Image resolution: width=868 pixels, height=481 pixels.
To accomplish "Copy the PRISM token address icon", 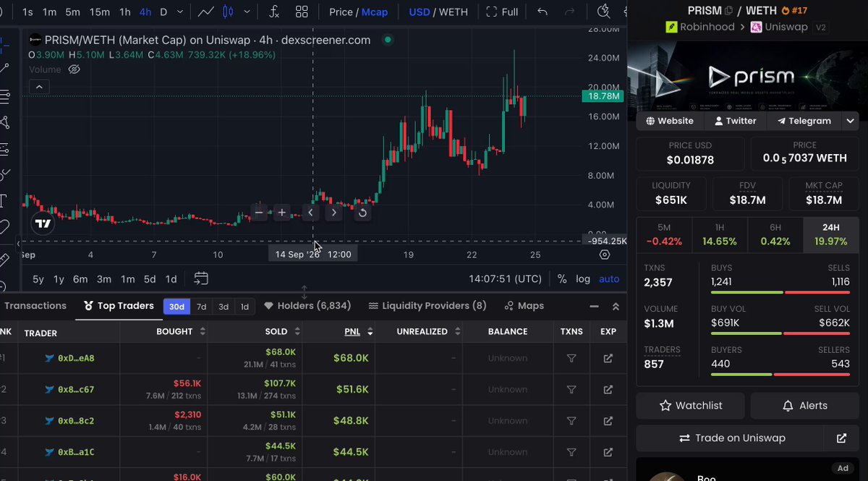I will tap(729, 11).
